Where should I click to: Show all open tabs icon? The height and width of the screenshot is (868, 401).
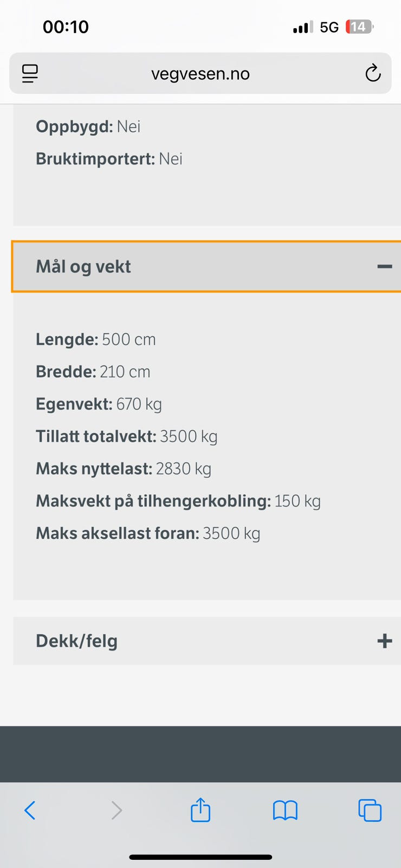[x=370, y=810]
